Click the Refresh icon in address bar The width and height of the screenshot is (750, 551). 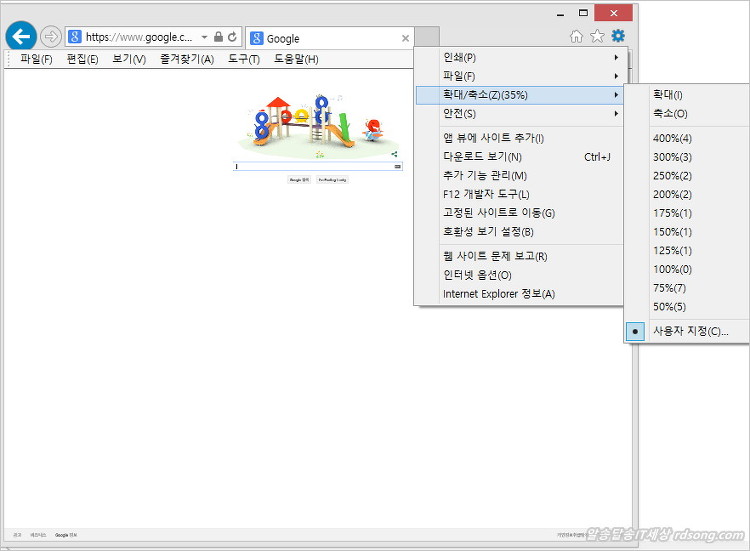tap(233, 37)
